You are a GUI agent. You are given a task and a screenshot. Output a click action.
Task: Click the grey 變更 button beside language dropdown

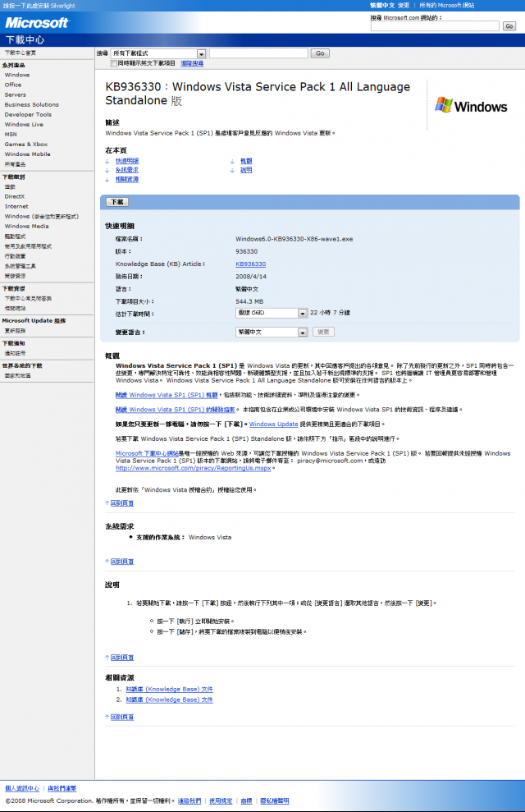tap(323, 332)
